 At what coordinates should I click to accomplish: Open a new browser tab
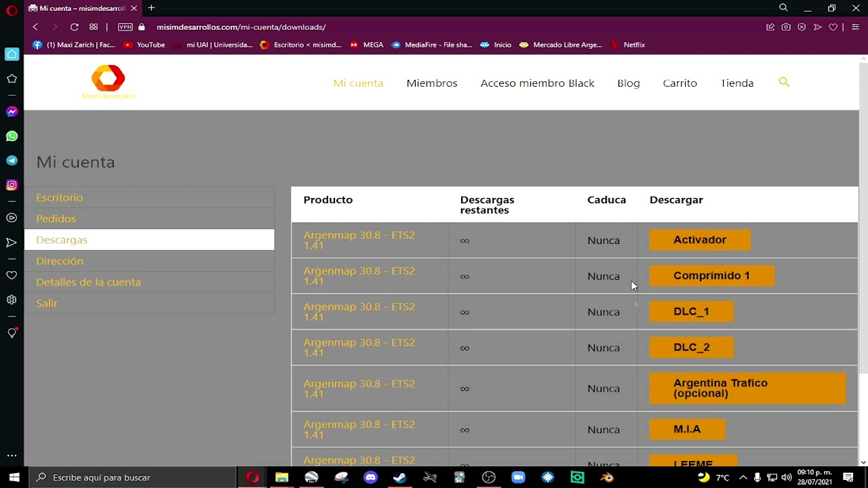151,8
